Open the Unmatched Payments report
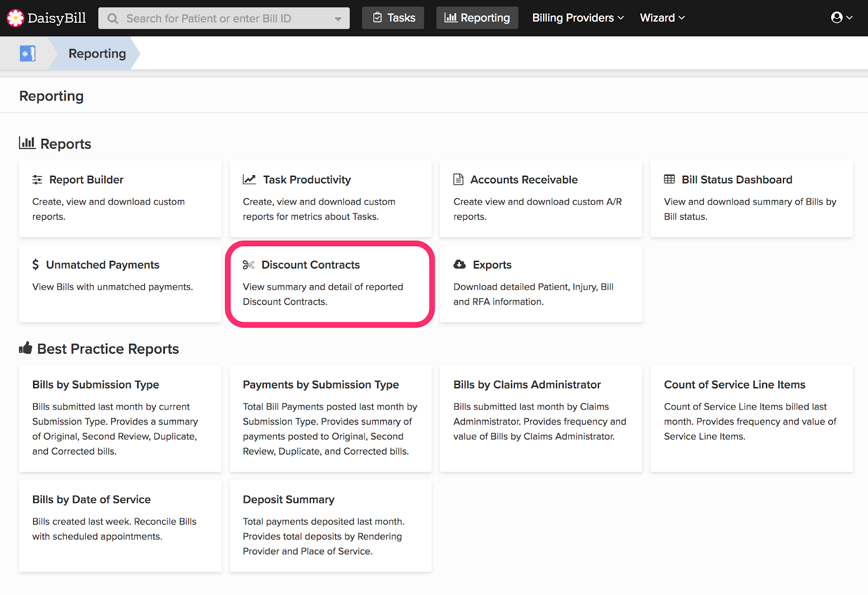The width and height of the screenshot is (868, 595). (120, 284)
